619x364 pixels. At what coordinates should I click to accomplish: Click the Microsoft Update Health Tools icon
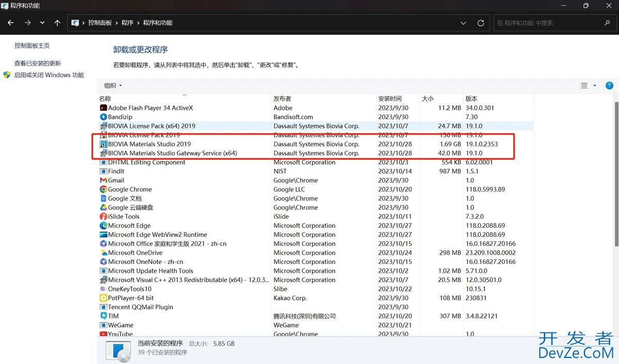pos(103,271)
